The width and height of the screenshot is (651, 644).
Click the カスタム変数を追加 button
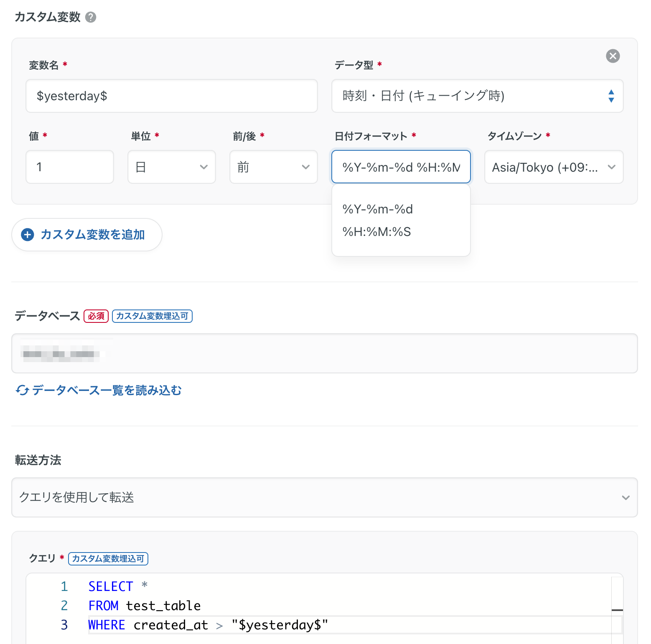87,235
